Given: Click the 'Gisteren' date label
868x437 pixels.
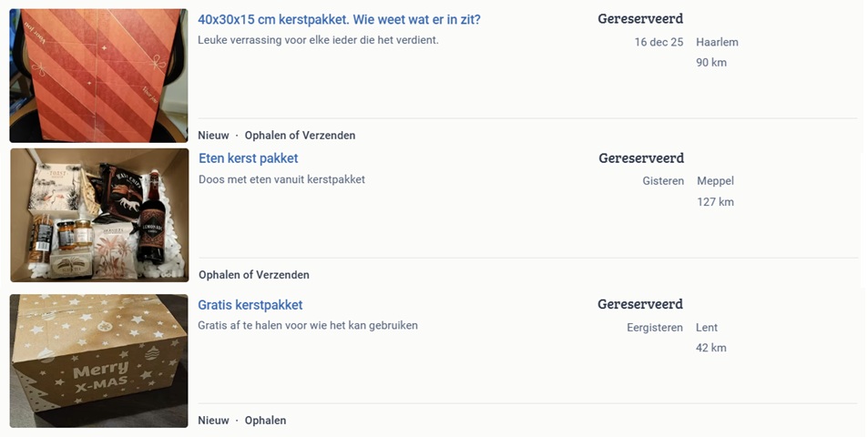Looking at the screenshot, I should tap(663, 181).
